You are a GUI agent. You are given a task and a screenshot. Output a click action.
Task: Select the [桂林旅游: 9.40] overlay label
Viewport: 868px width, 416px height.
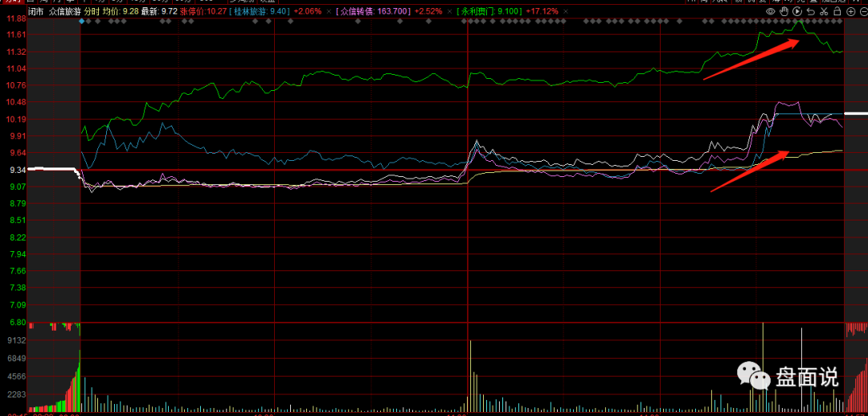click(259, 11)
